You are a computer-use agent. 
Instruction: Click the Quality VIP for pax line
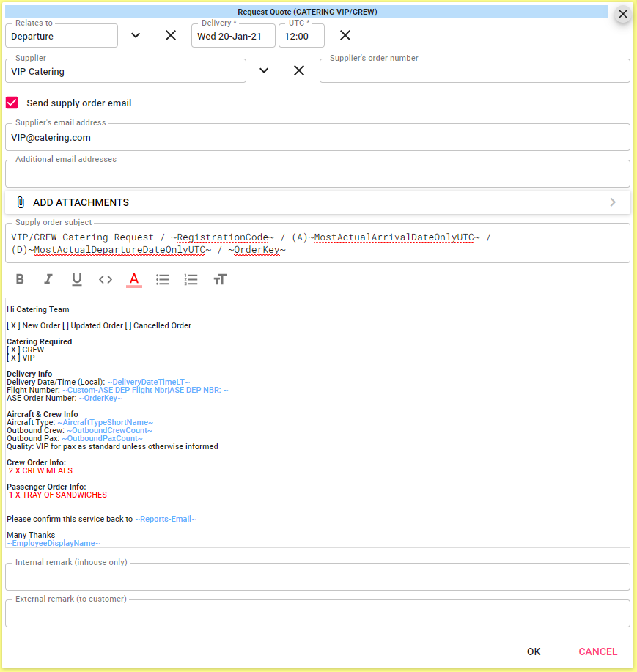[x=112, y=446]
